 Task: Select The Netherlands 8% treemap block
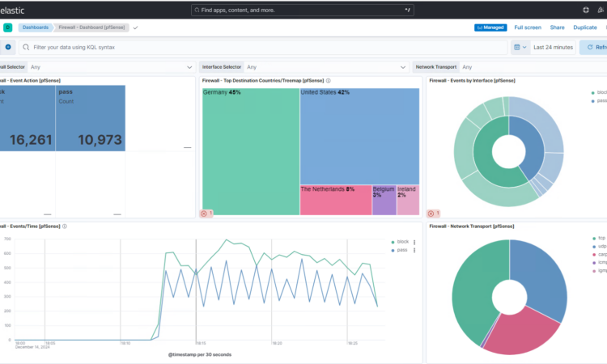(336, 200)
